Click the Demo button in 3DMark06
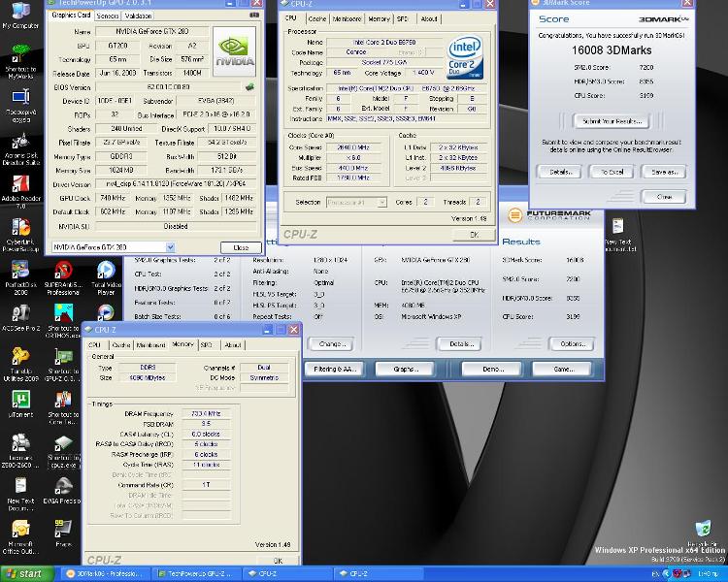728x582 pixels. (x=492, y=369)
